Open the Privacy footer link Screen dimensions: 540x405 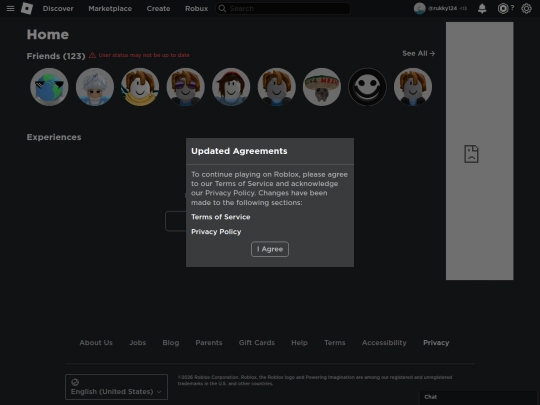click(x=436, y=343)
